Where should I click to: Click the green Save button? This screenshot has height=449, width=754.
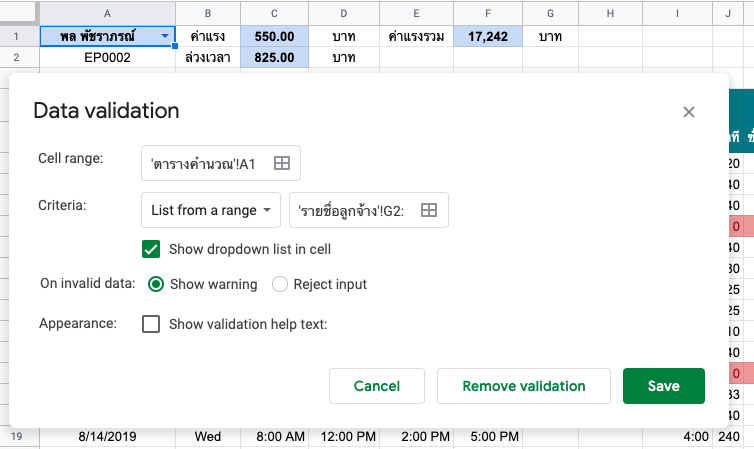click(x=664, y=386)
